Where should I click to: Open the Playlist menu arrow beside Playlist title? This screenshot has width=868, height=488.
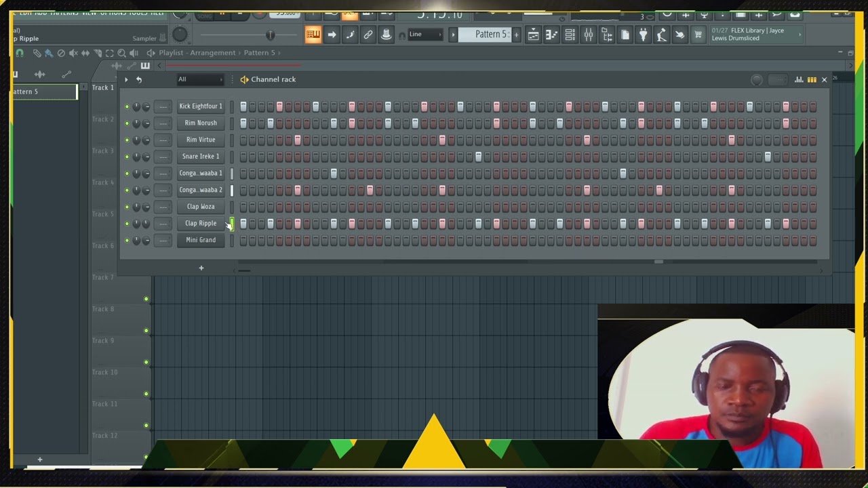click(x=151, y=53)
